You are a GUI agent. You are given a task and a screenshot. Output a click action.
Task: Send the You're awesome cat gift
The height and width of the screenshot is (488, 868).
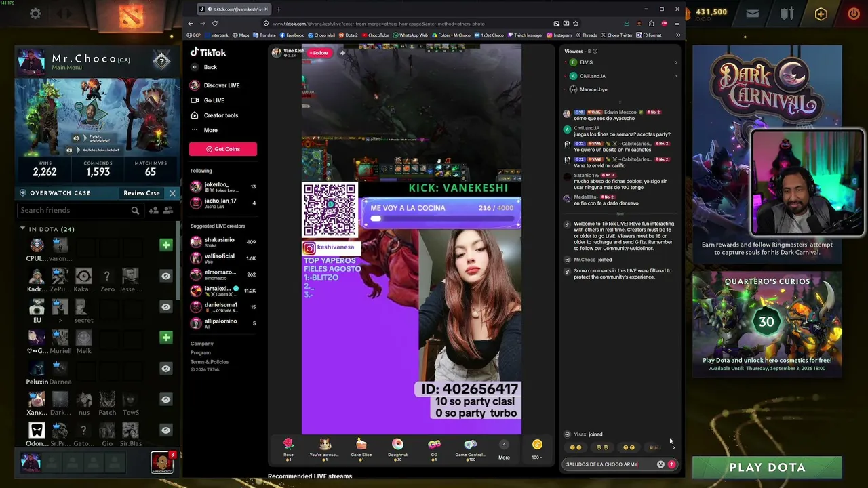coord(325,448)
